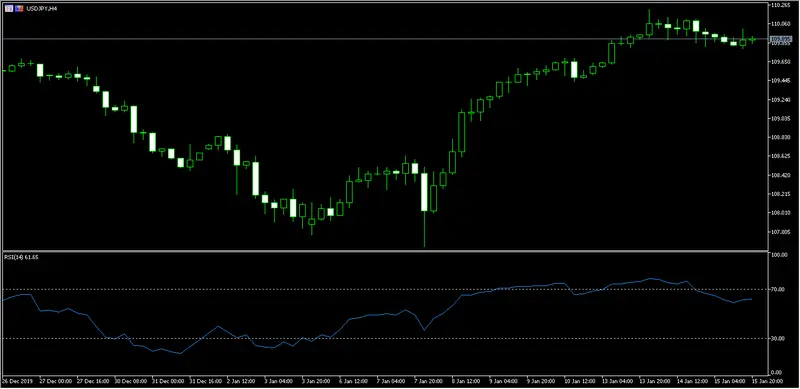This screenshot has width=800, height=389.
Task: Click the 100.00 RSI scale label
Action: coord(778,255)
